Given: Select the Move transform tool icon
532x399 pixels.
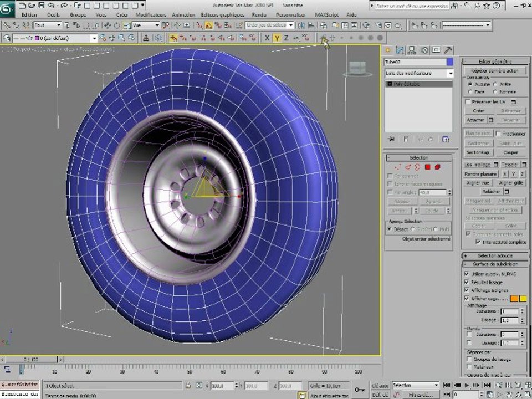Looking at the screenshot, I should (108, 25).
